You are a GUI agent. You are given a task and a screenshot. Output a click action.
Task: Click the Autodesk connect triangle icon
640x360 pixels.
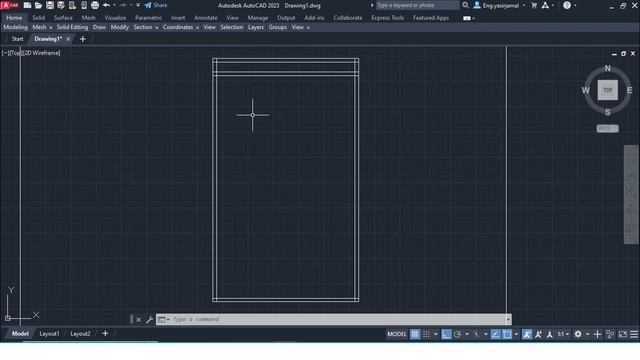point(545,6)
